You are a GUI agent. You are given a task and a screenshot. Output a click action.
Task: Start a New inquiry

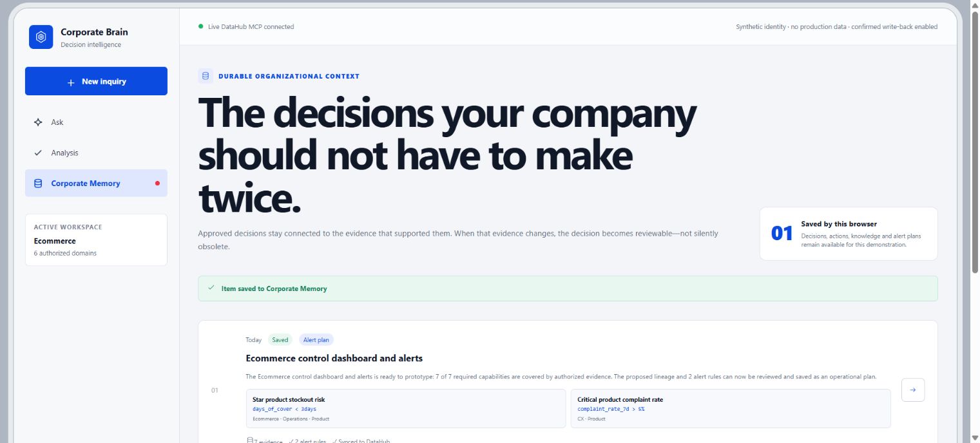pos(96,81)
